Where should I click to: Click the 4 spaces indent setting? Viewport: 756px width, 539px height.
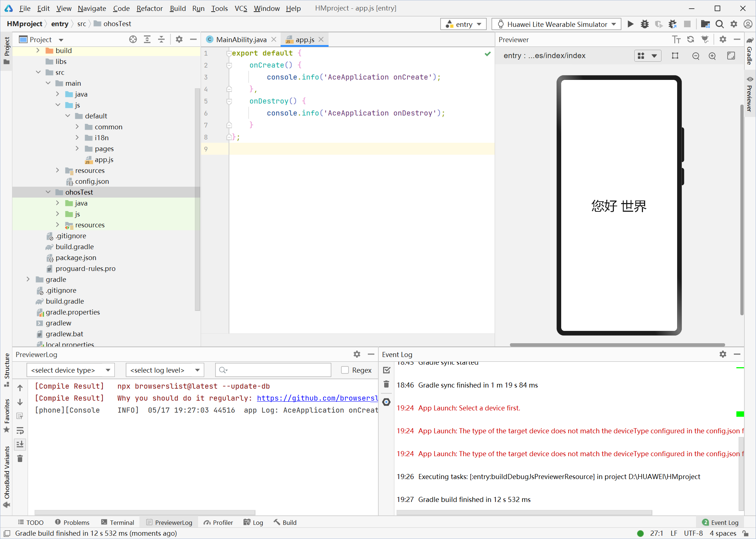click(723, 533)
